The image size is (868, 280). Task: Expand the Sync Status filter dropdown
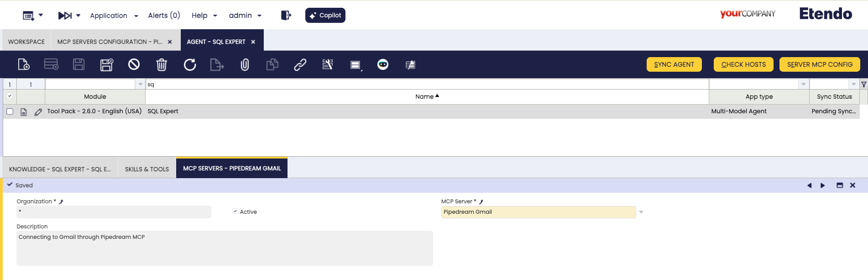pos(854,84)
